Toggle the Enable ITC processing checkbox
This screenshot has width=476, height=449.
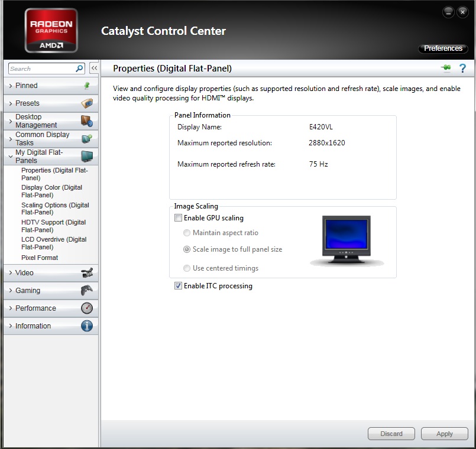click(178, 286)
